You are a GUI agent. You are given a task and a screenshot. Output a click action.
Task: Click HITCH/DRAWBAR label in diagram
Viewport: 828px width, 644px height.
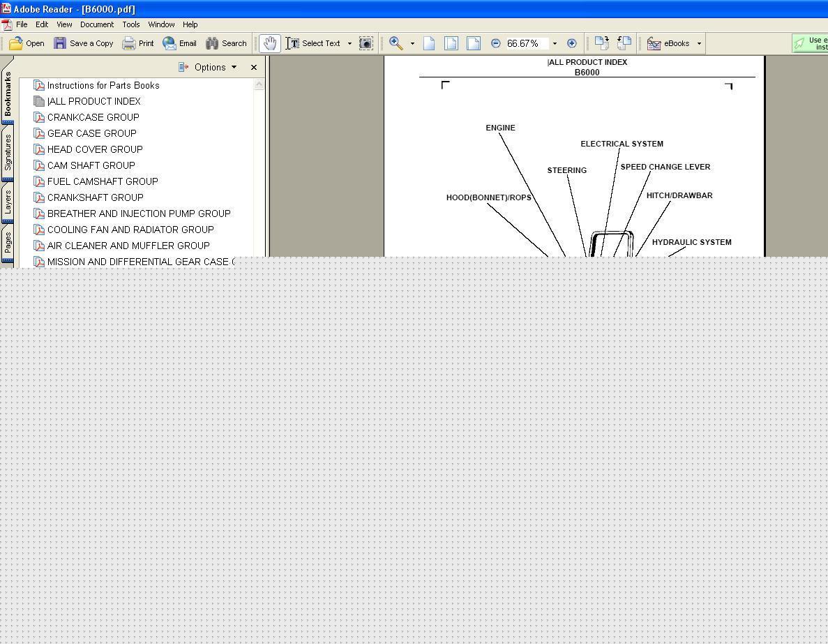click(679, 195)
